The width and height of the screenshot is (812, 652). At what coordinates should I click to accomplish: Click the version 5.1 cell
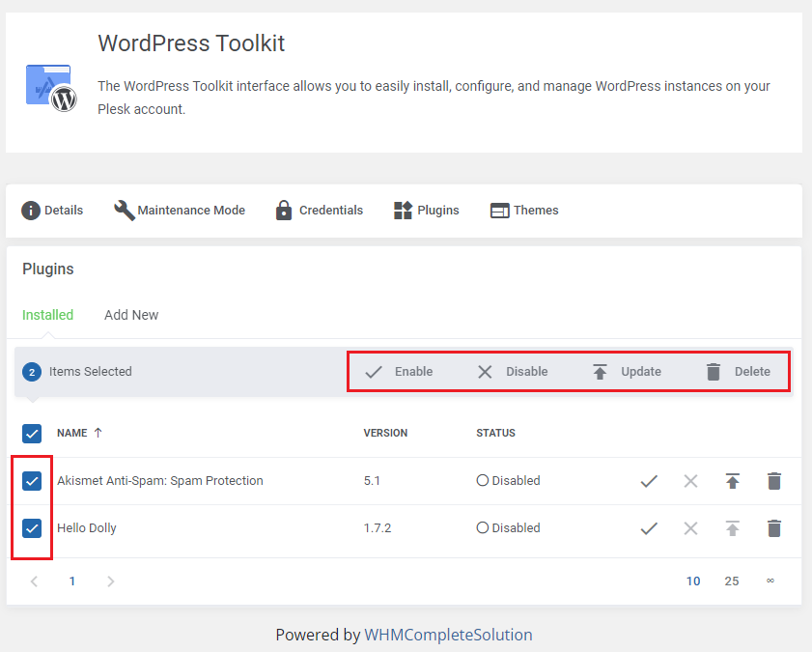pos(372,481)
